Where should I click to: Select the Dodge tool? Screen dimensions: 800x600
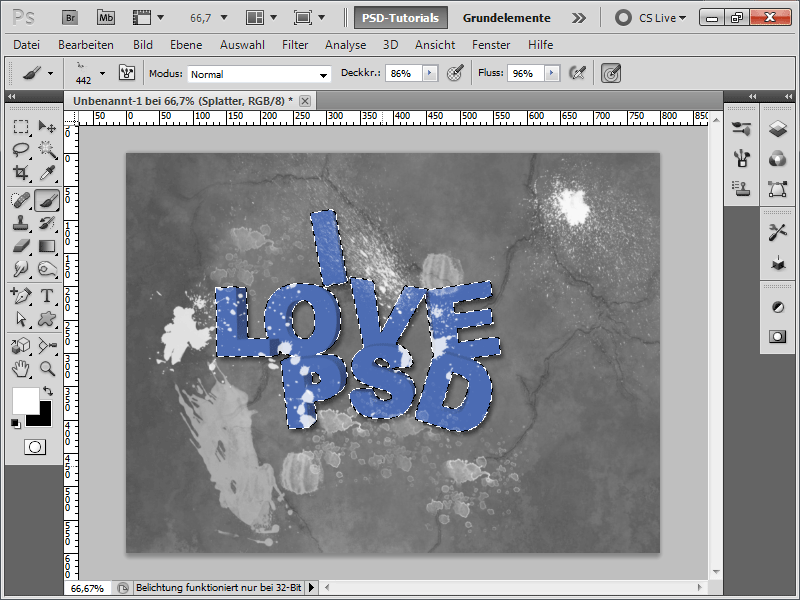click(x=47, y=269)
